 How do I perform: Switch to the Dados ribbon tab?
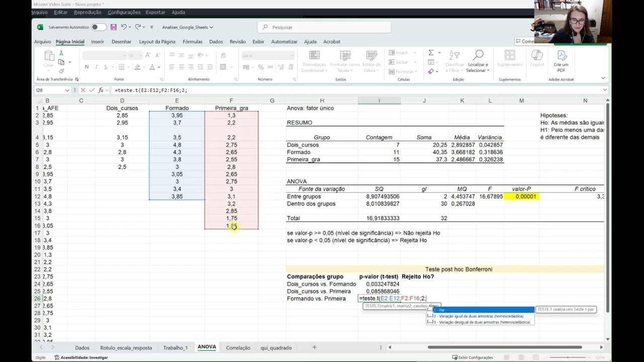216,42
